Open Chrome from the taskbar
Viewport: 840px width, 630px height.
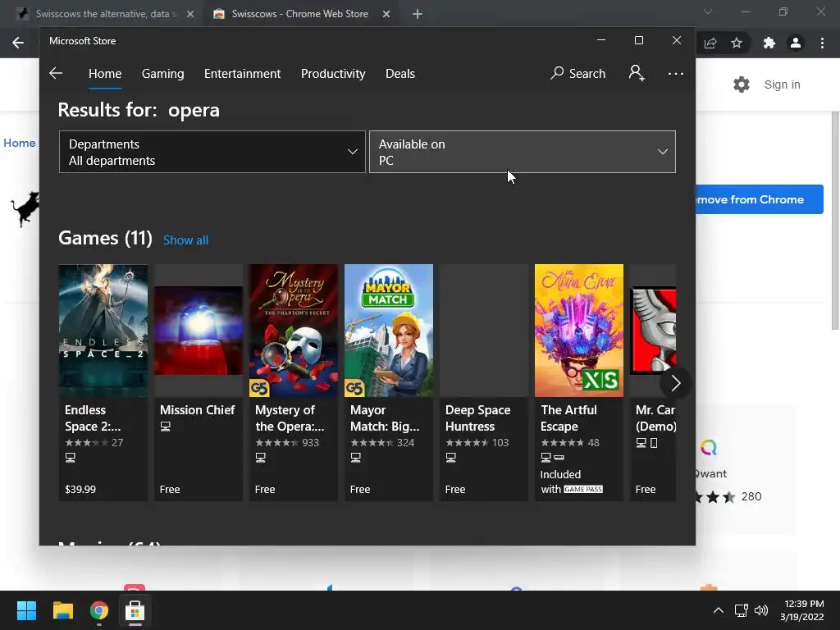point(99,610)
